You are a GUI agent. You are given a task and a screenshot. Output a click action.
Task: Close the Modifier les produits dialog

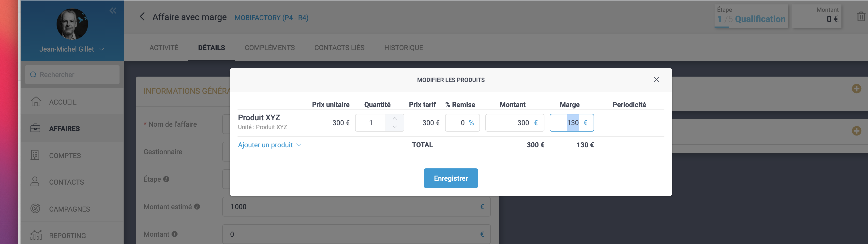[656, 80]
